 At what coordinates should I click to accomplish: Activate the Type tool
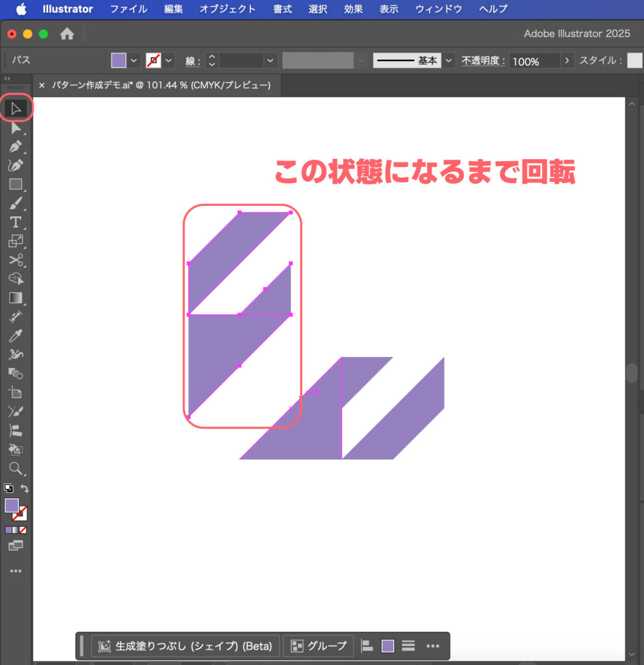coord(16,222)
